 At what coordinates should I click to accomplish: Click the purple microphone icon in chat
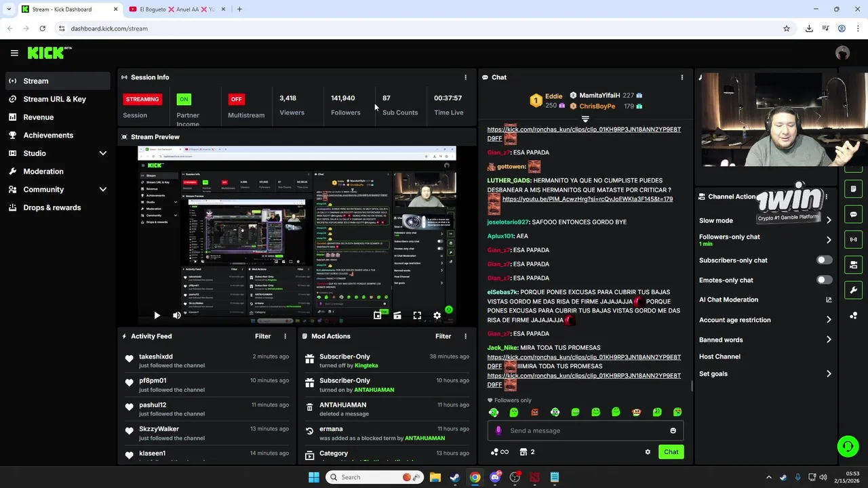click(498, 430)
